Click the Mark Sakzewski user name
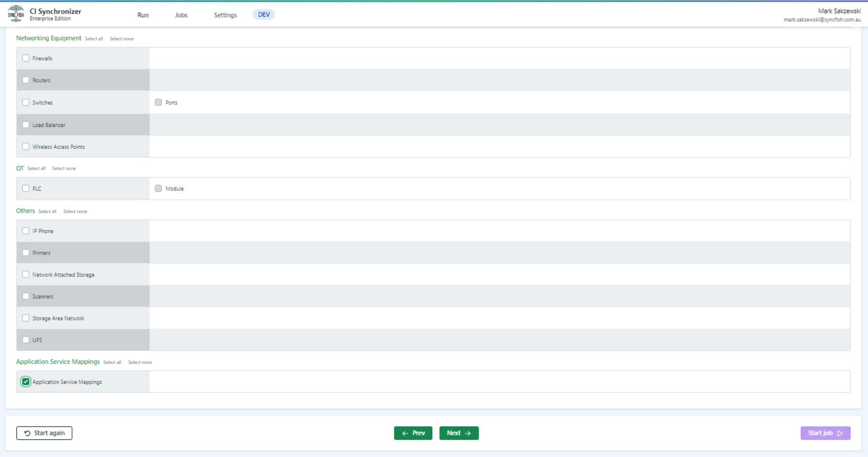The width and height of the screenshot is (868, 457). pyautogui.click(x=839, y=11)
